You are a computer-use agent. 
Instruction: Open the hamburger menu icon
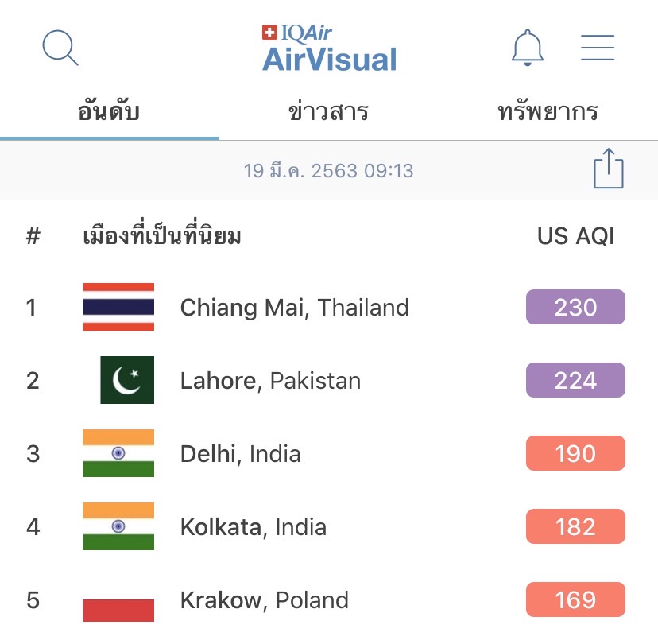click(597, 48)
